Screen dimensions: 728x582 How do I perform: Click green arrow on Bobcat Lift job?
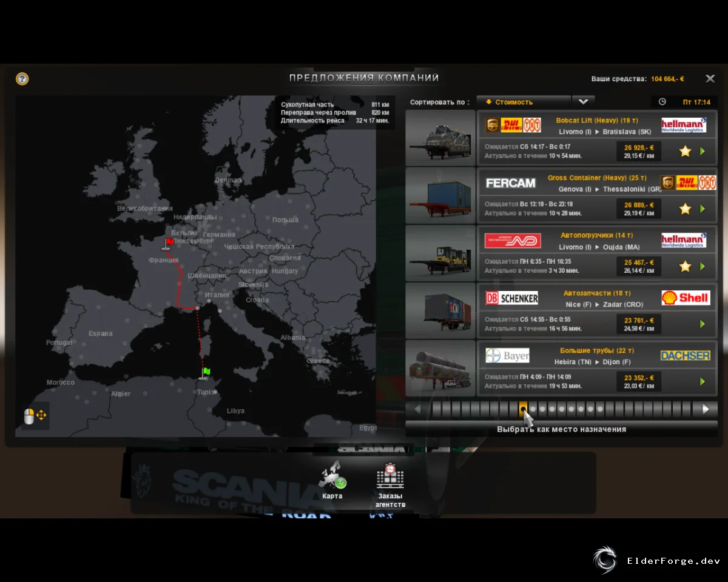703,151
